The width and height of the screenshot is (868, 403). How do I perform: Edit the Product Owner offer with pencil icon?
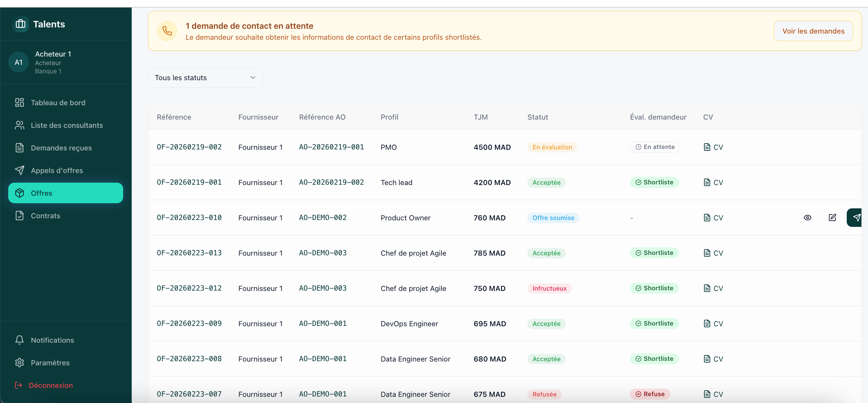point(832,218)
